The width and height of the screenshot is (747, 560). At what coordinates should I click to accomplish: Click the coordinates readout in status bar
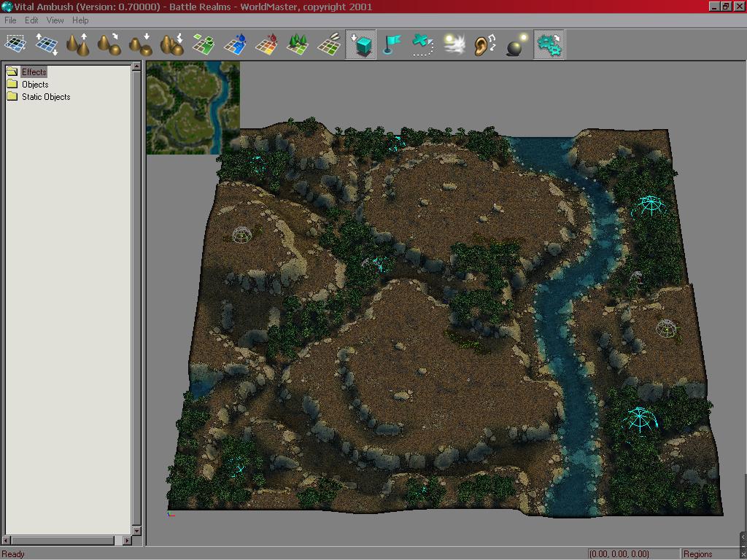point(619,554)
